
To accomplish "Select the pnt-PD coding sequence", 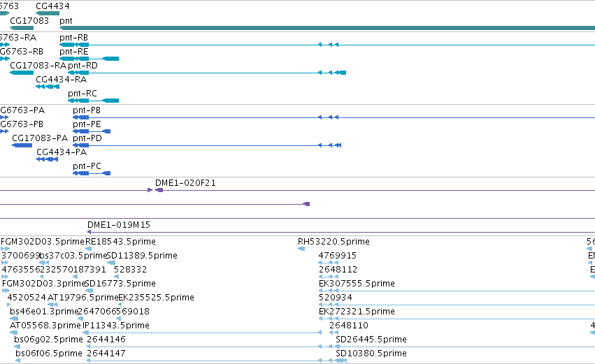I will pyautogui.click(x=207, y=145).
